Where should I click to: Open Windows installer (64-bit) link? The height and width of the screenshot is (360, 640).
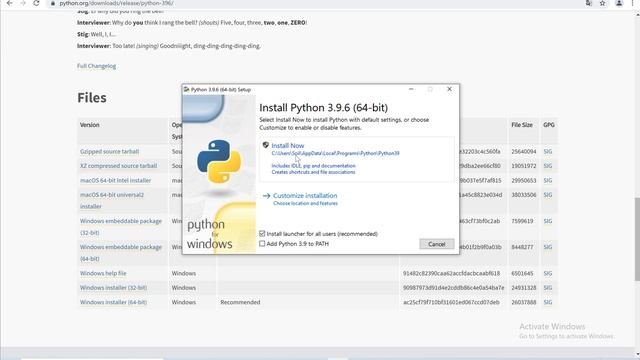(113, 302)
